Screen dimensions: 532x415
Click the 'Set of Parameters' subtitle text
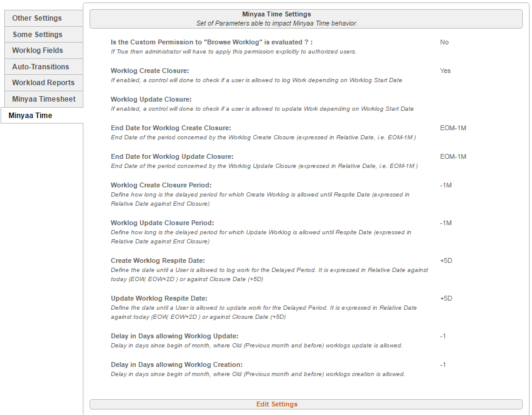[276, 23]
